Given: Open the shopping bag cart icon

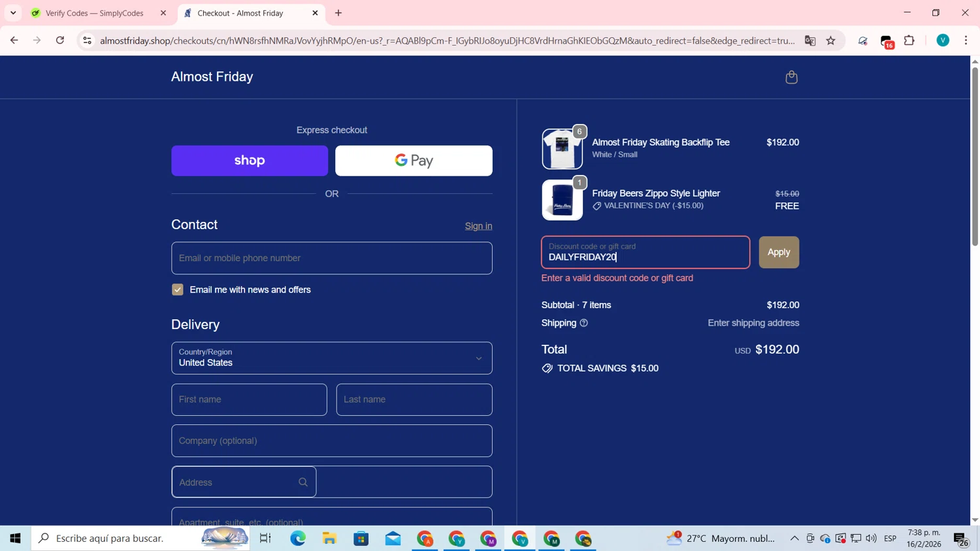Looking at the screenshot, I should point(791,77).
